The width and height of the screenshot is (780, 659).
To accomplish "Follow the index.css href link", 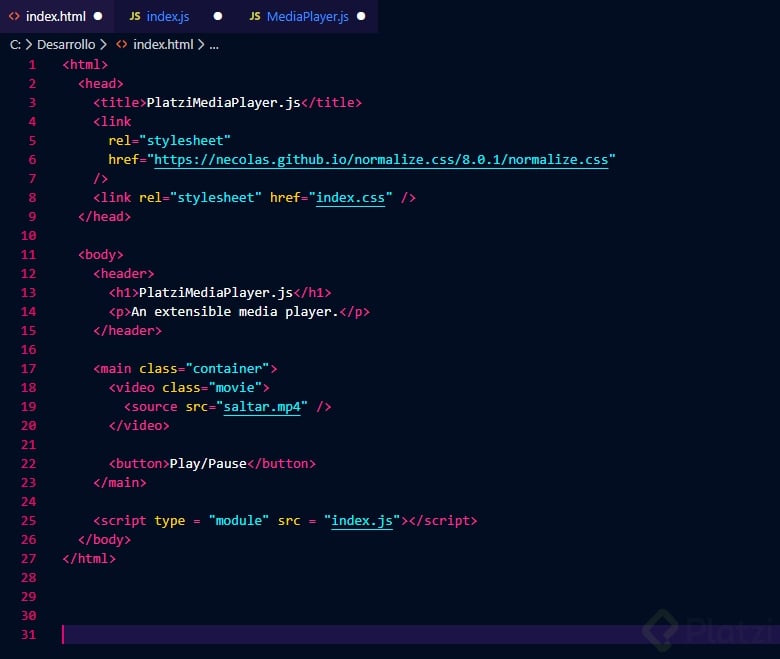I will 350,198.
